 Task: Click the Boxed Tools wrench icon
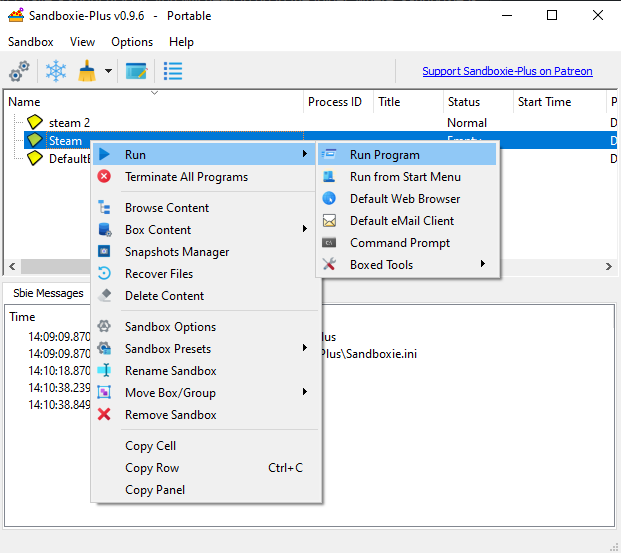coord(329,264)
